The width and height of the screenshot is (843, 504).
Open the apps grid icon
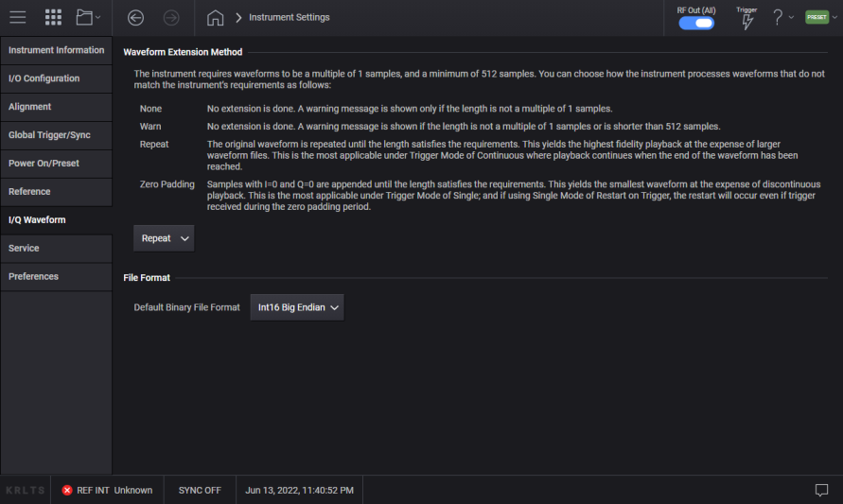(x=53, y=17)
